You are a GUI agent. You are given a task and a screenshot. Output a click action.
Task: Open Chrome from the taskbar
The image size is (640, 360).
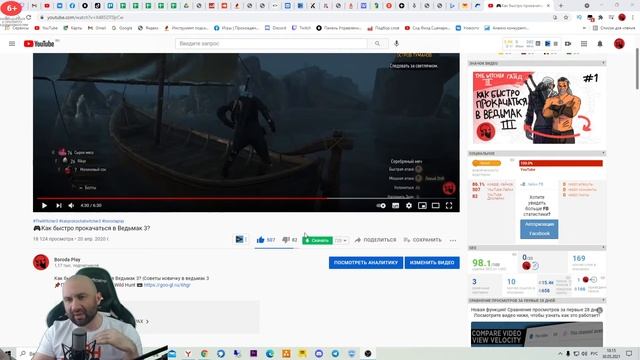(x=204, y=353)
